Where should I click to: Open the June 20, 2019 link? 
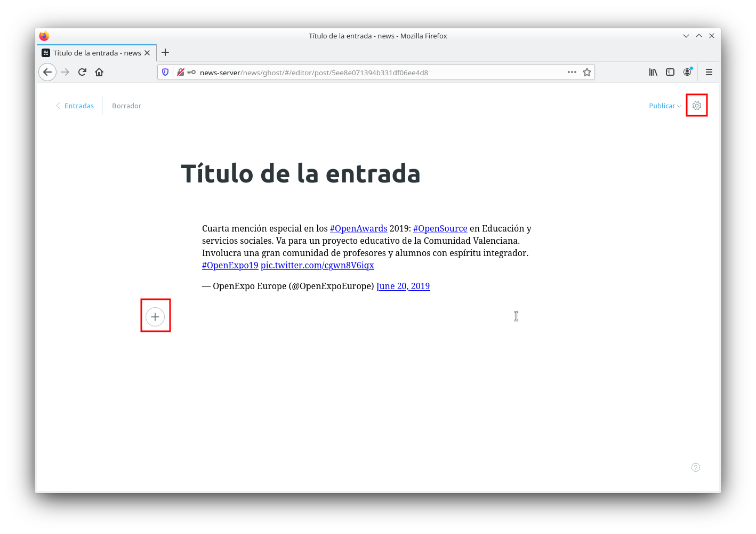pyautogui.click(x=403, y=286)
